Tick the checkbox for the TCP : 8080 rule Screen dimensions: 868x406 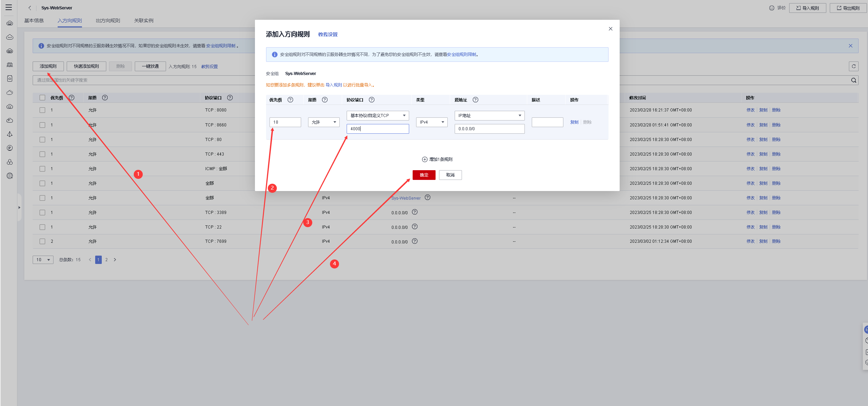(x=42, y=110)
